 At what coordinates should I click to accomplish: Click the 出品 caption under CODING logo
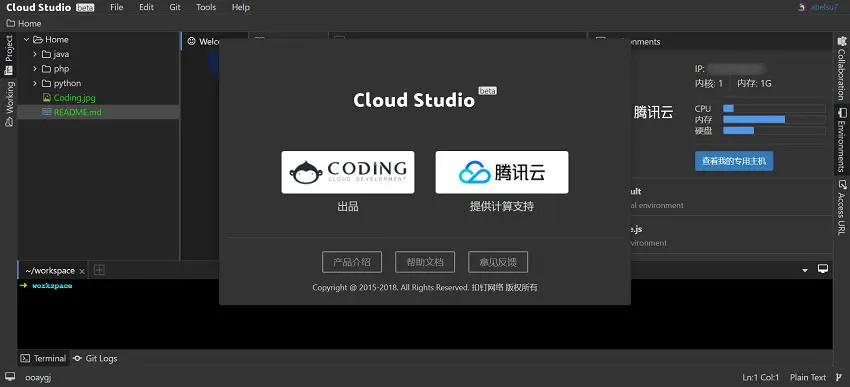point(347,207)
